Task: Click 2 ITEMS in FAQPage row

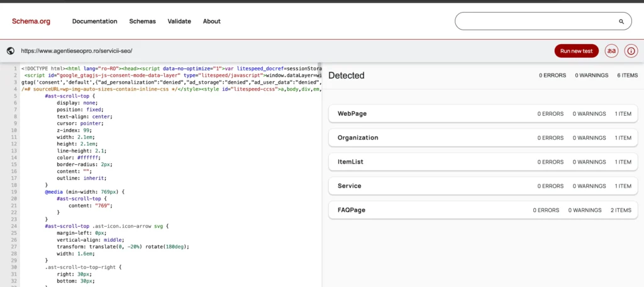Action: (x=621, y=210)
